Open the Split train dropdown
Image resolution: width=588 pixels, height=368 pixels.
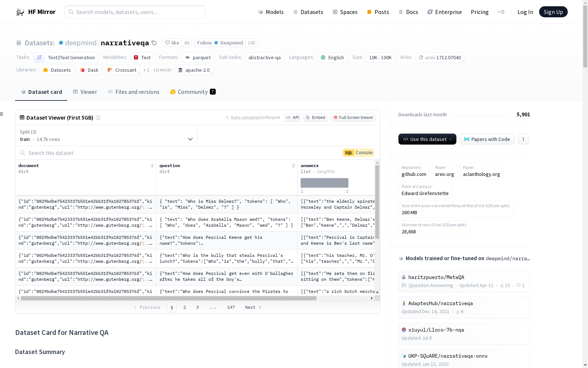tap(107, 135)
